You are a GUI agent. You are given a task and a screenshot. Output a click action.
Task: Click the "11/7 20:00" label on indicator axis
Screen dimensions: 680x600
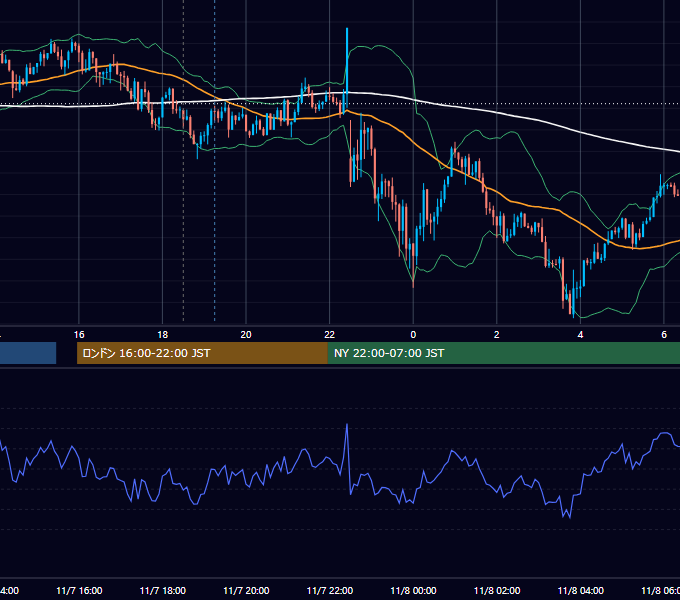(x=246, y=591)
